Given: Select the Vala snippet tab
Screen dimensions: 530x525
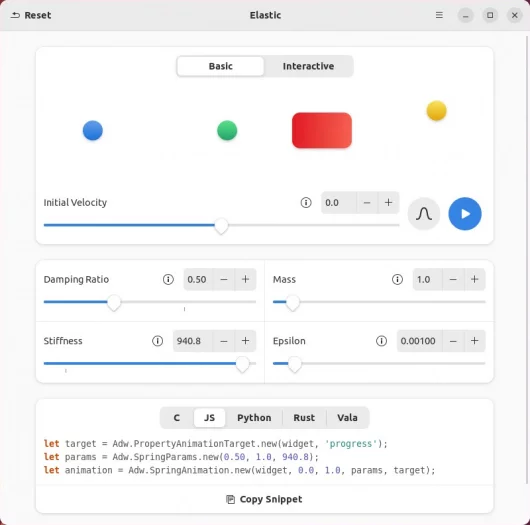Looking at the screenshot, I should click(x=347, y=418).
